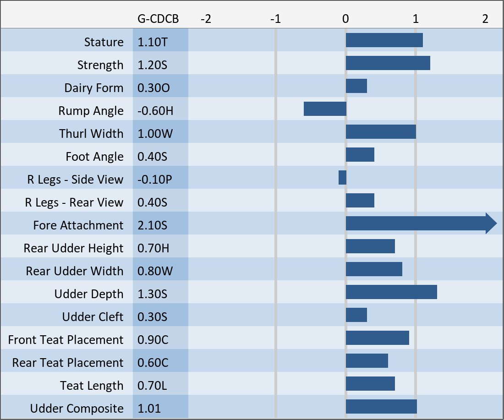This screenshot has width=504, height=420.
Task: Click the Udder Cleft value 0.30S
Action: (153, 317)
